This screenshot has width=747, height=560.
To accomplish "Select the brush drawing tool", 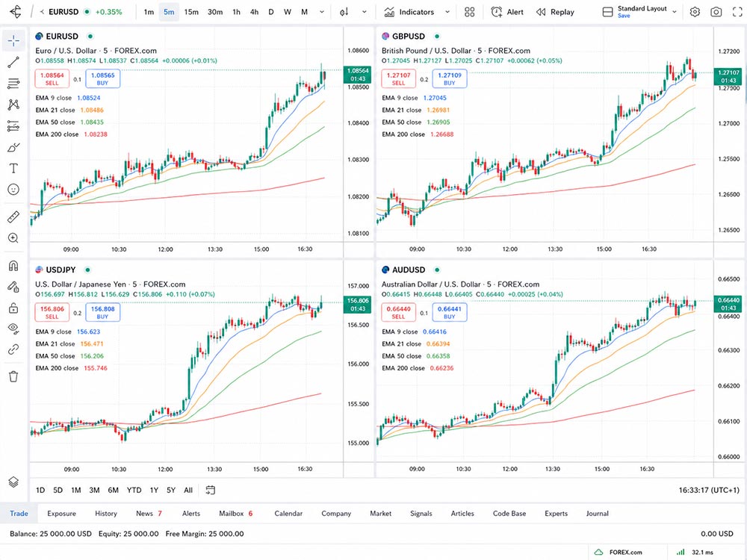I will pos(13,147).
